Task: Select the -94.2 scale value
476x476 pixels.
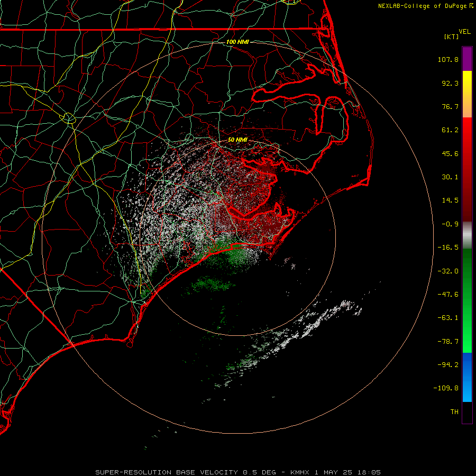Action: 448,364
